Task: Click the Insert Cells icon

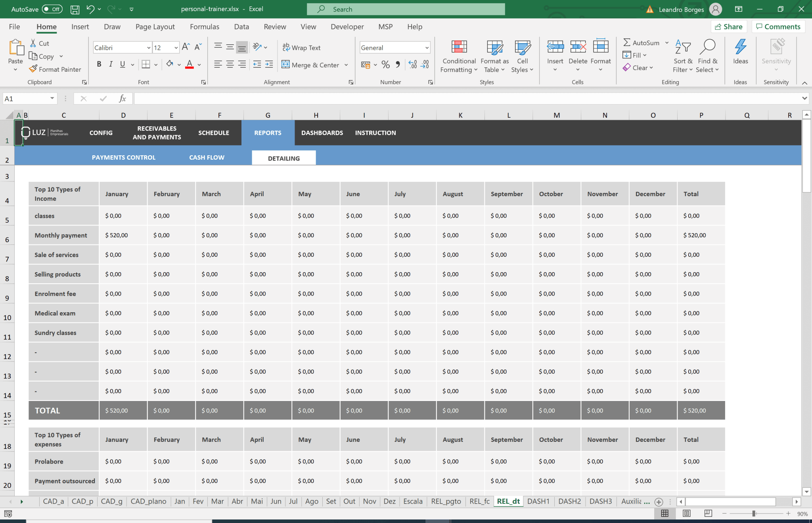Action: (555, 47)
